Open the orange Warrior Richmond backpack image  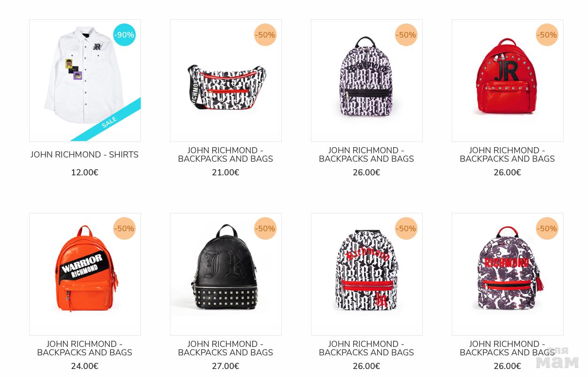point(85,274)
